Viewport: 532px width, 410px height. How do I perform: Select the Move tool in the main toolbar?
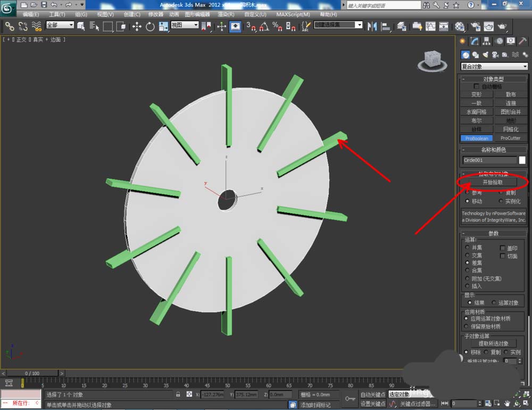[x=137, y=26]
